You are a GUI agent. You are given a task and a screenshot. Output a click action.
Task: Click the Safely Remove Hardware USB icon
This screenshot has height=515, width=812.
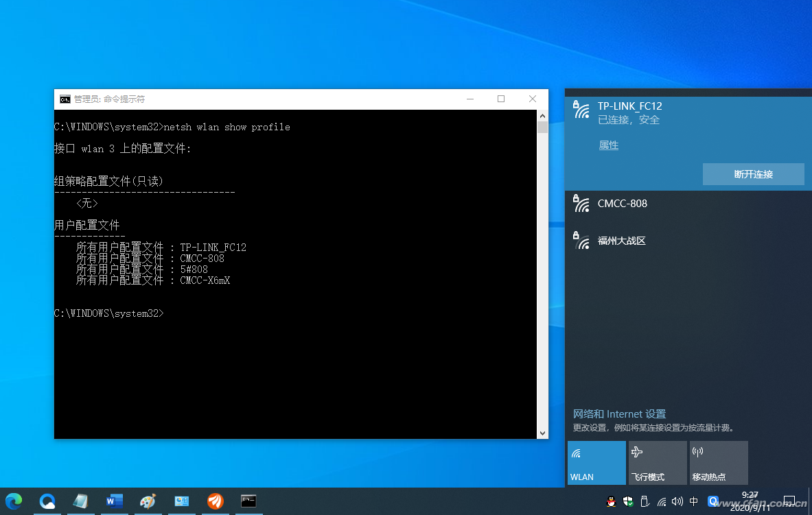click(645, 501)
